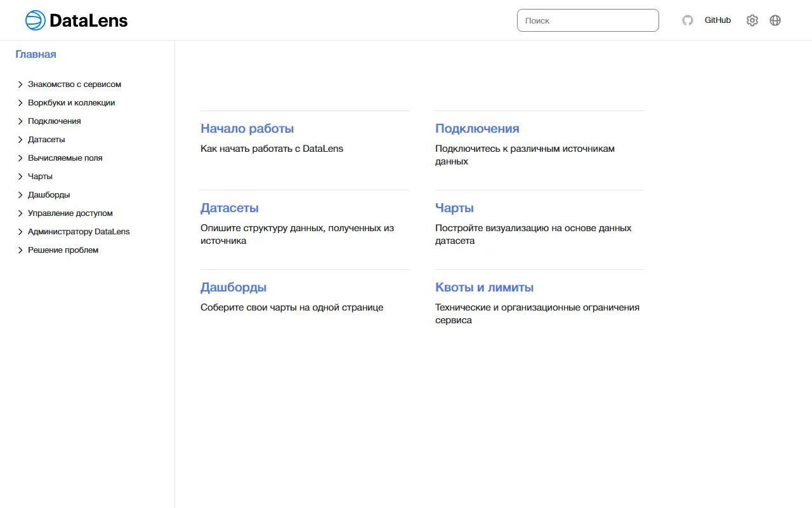Expand the Чарты sidebar chevron

20,177
